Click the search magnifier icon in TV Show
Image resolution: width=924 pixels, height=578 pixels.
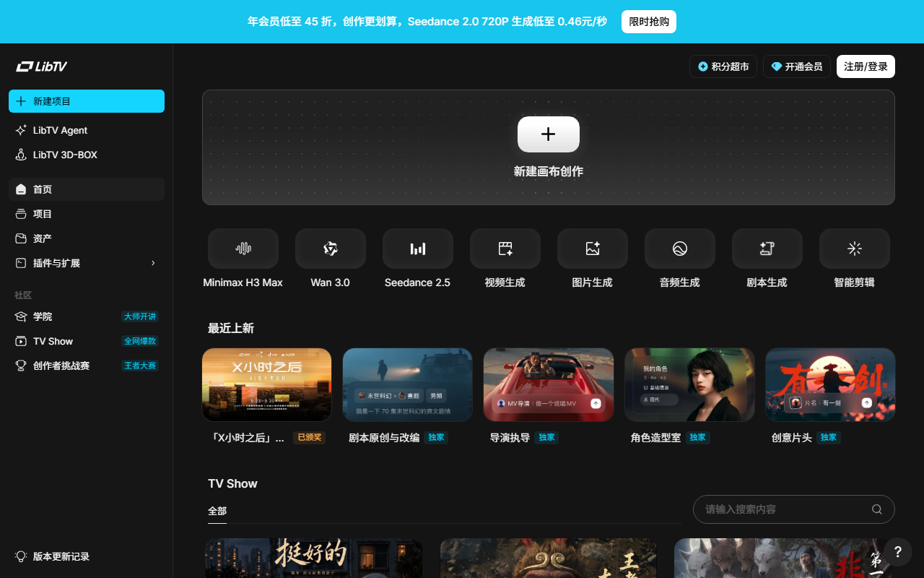[x=877, y=509]
